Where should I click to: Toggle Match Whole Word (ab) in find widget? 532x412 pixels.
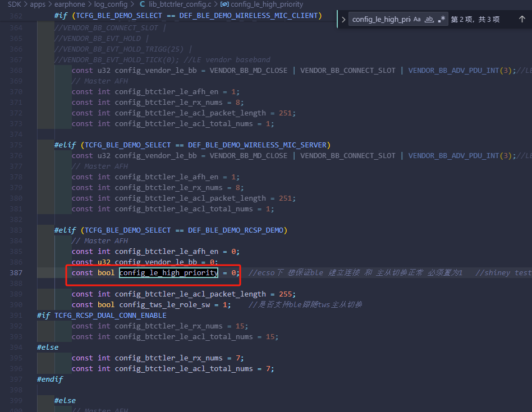coord(429,19)
